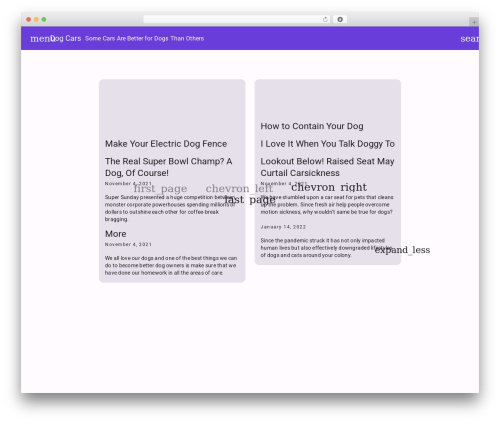This screenshot has width=500, height=423.
Task: Click the 'Since the pandemic struck' excerpt
Action: [326, 248]
